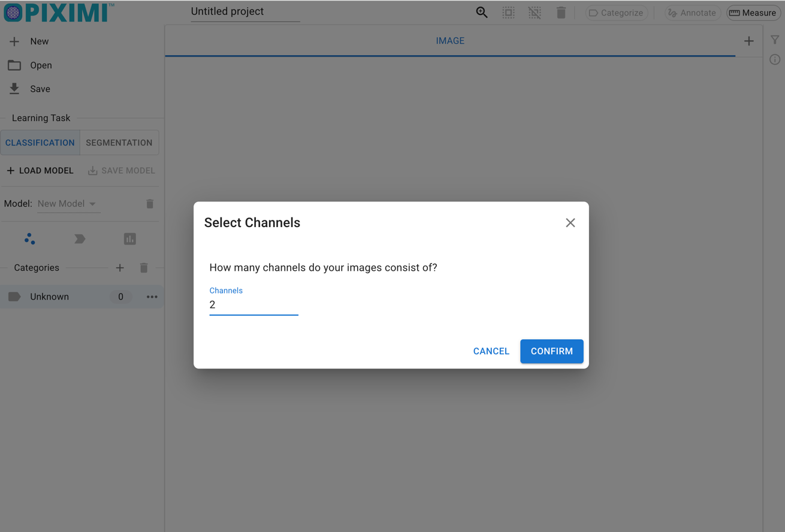Click CANCEL in the dialog
The height and width of the screenshot is (532, 785).
coord(491,351)
